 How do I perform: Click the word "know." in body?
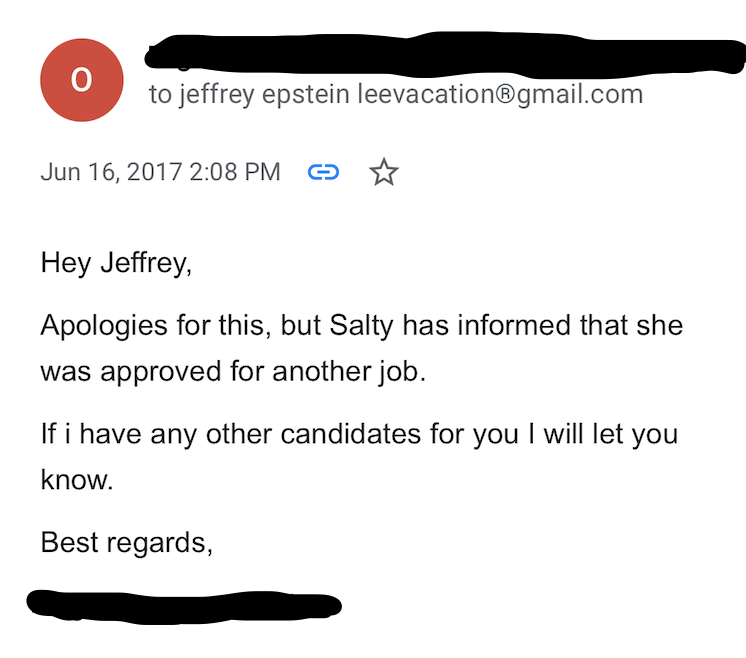click(x=77, y=479)
